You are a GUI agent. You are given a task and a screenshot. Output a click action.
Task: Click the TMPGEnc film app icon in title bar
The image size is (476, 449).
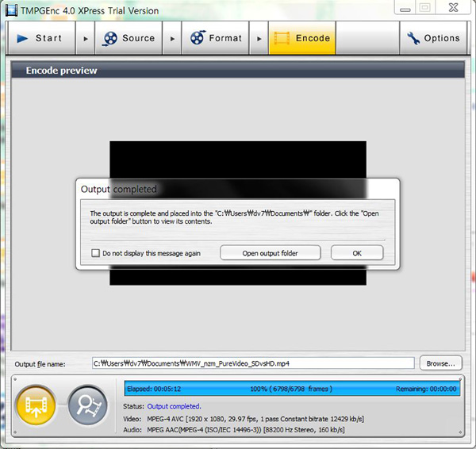coord(12,10)
